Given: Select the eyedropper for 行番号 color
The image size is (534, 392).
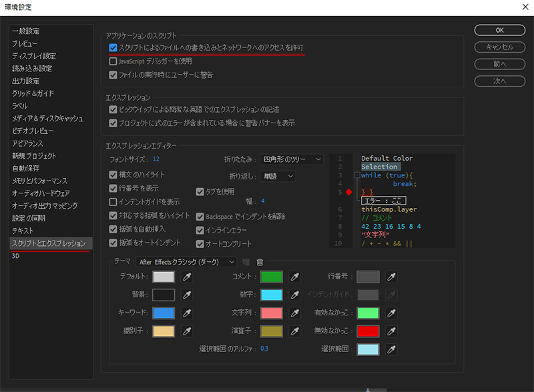Looking at the screenshot, I should coord(392,277).
